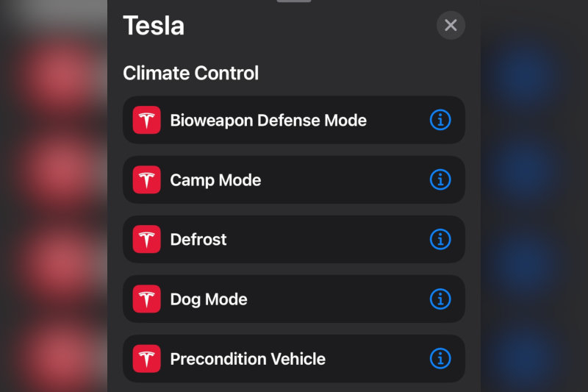Screen dimensions: 588x392
Task: Close the Tesla actions sheet
Action: tap(451, 26)
